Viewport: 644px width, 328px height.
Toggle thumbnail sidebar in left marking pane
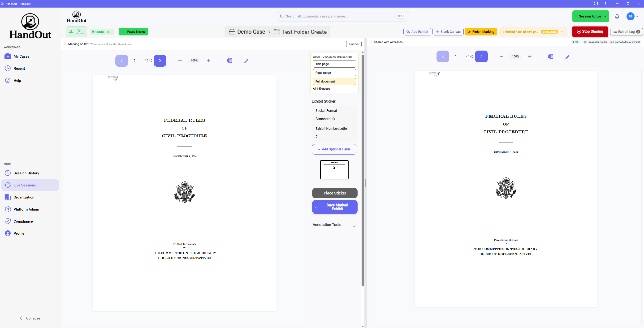(229, 60)
